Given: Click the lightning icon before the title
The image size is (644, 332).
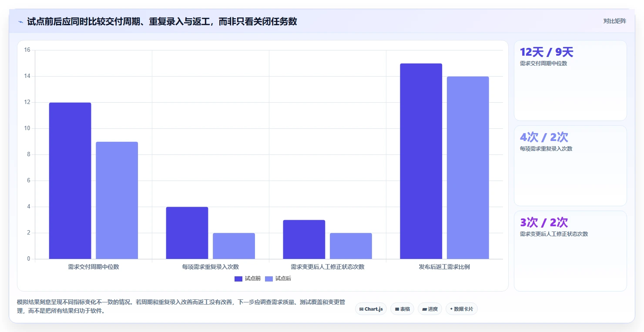Looking at the screenshot, I should 20,21.
